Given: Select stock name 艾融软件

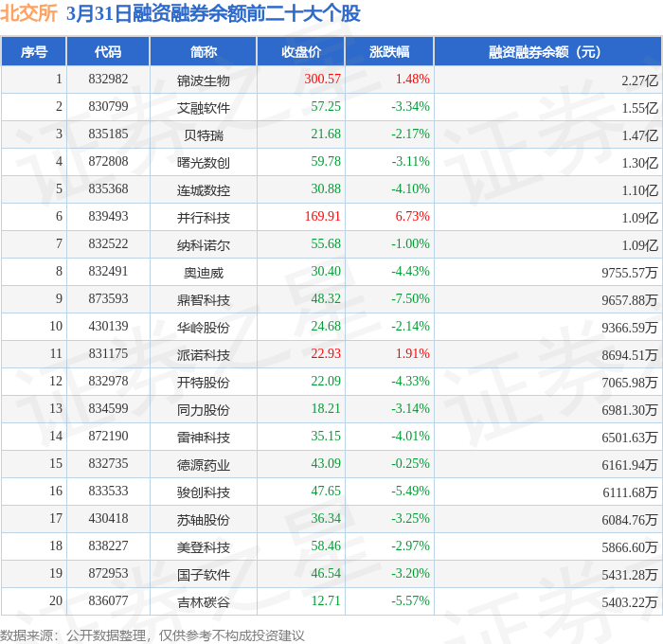Looking at the screenshot, I should [204, 108].
